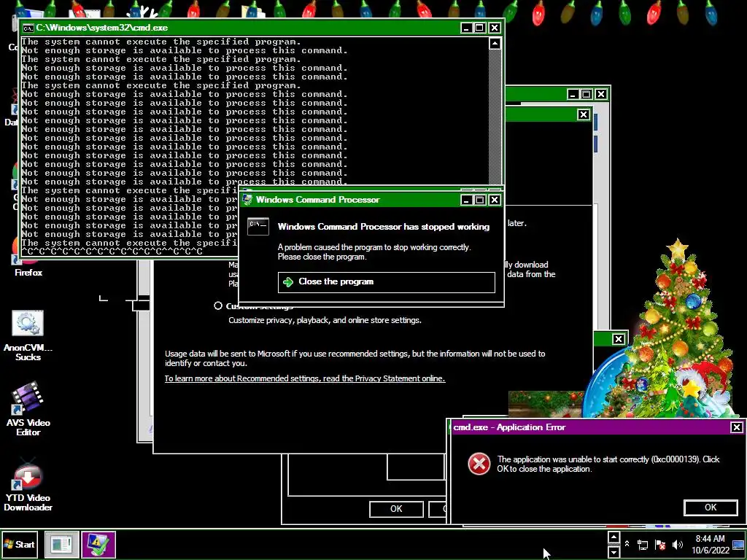The height and width of the screenshot is (560, 747).
Task: Minimize the cmd.exe console window
Action: (466, 28)
